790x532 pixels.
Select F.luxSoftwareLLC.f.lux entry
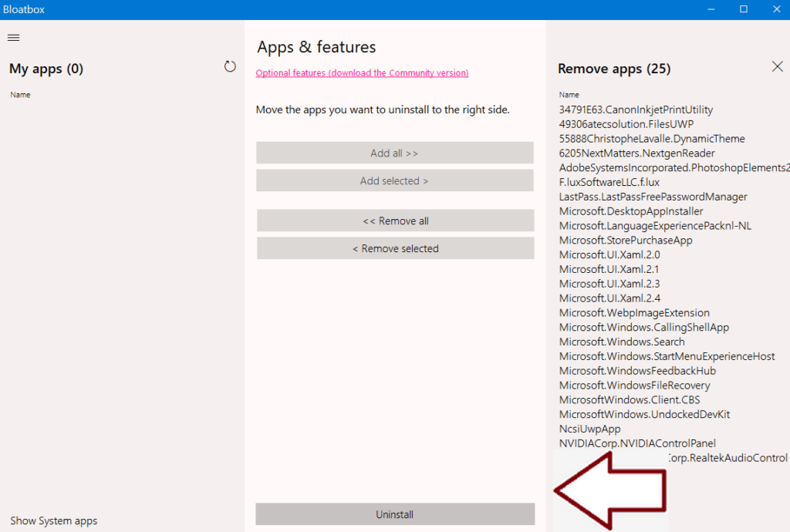609,182
